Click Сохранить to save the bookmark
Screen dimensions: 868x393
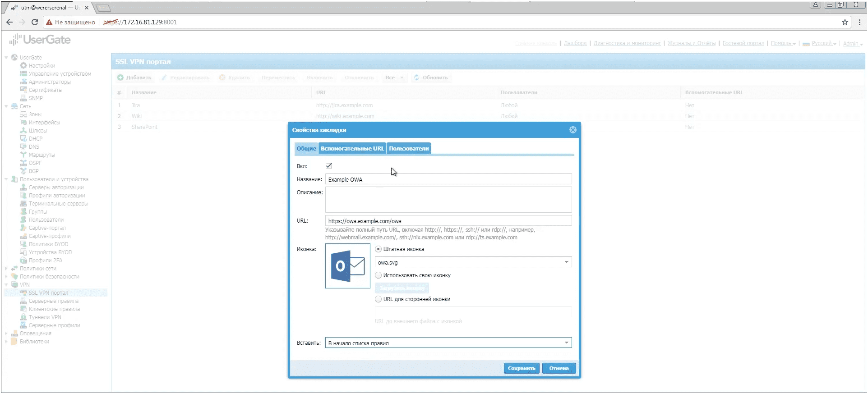[x=522, y=368]
